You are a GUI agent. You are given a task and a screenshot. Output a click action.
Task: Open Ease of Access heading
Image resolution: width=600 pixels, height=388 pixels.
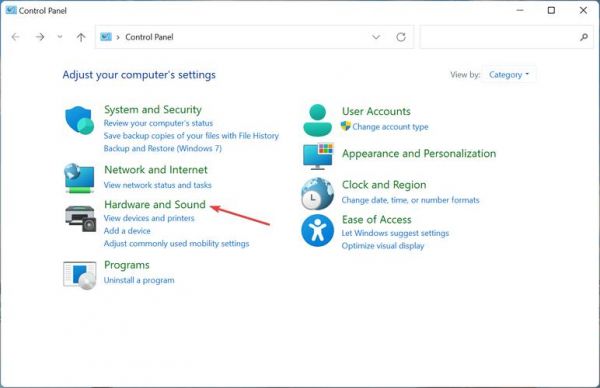[x=377, y=220]
